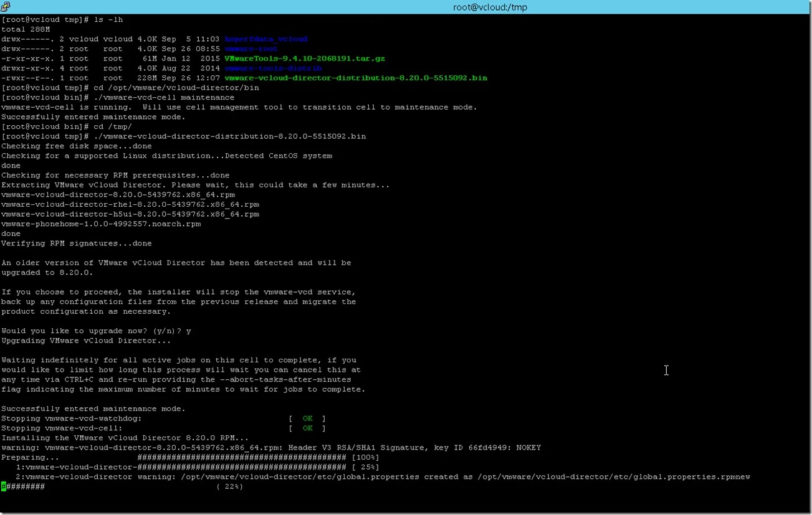The height and width of the screenshot is (515, 812).
Task: Select "Installing the VMware vCloud Director 8.20.0 RPM..."
Action: (125, 438)
